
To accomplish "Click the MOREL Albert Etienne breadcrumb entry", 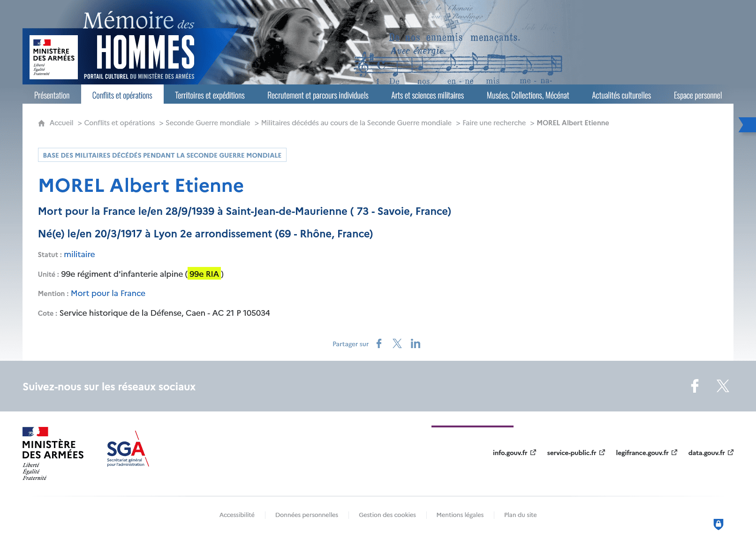I will click(573, 123).
